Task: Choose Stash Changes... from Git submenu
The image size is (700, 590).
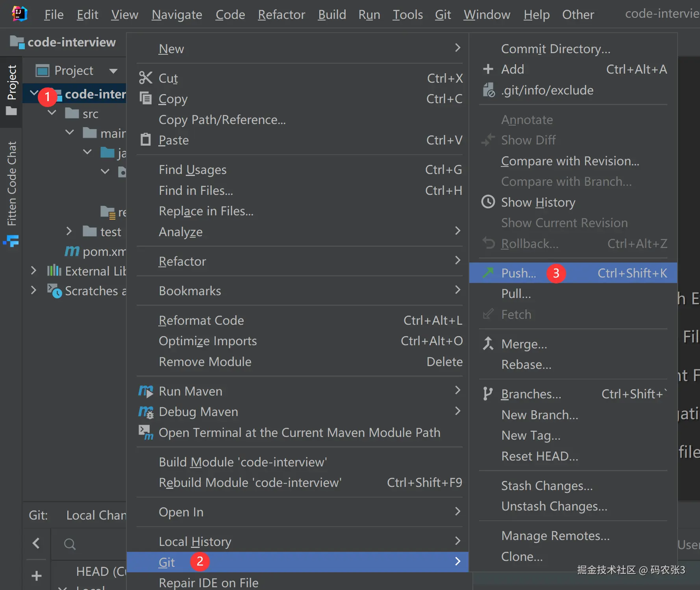Action: pos(573,485)
